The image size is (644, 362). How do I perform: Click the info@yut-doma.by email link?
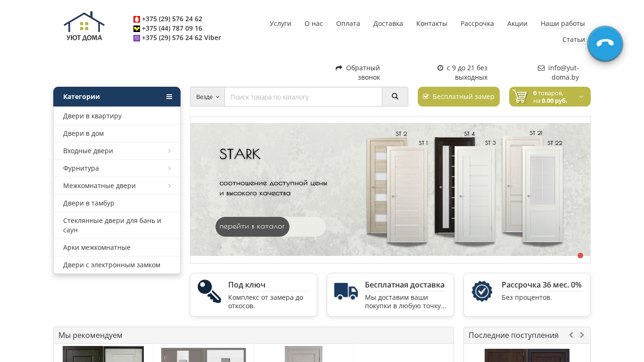click(563, 73)
